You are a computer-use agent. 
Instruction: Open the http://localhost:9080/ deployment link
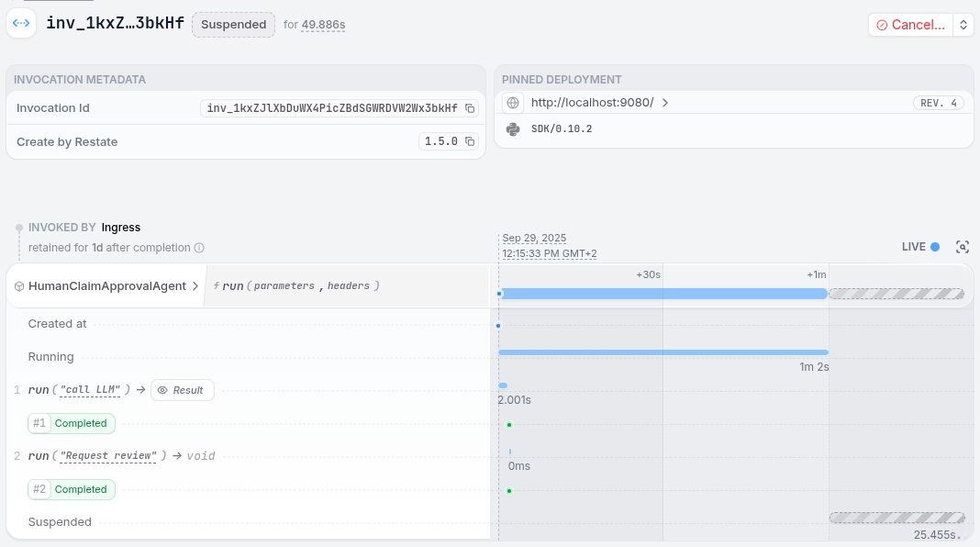click(x=593, y=103)
